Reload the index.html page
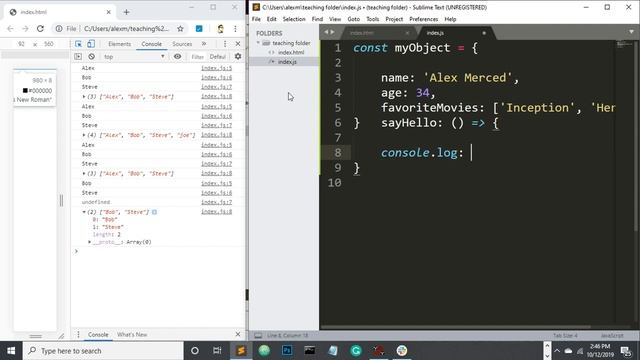This screenshot has height=360, width=640. click(40, 29)
